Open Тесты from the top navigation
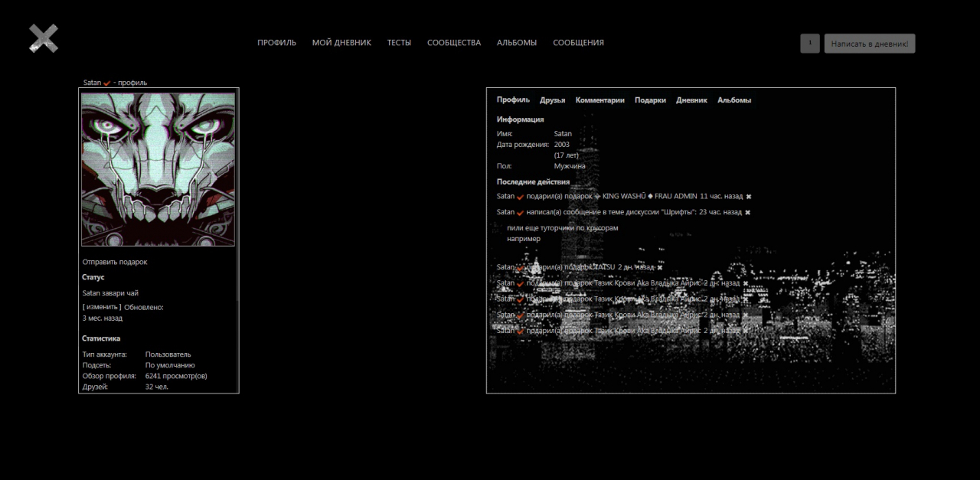This screenshot has height=480, width=980. (399, 43)
